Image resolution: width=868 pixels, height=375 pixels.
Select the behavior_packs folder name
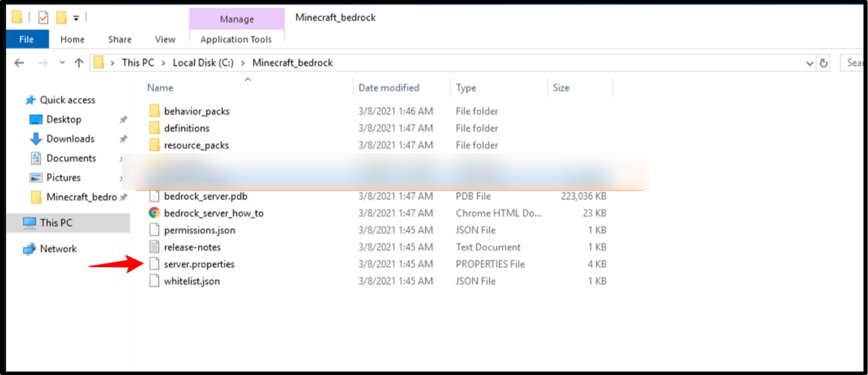(x=197, y=111)
